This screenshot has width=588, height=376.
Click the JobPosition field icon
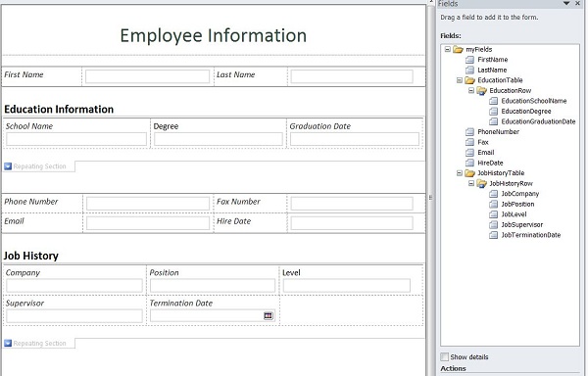coord(494,204)
